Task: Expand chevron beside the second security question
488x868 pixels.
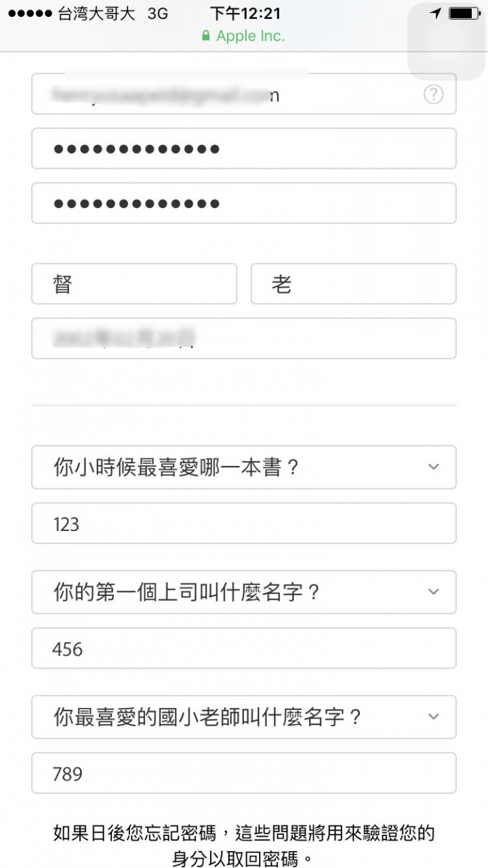Action: point(434,591)
